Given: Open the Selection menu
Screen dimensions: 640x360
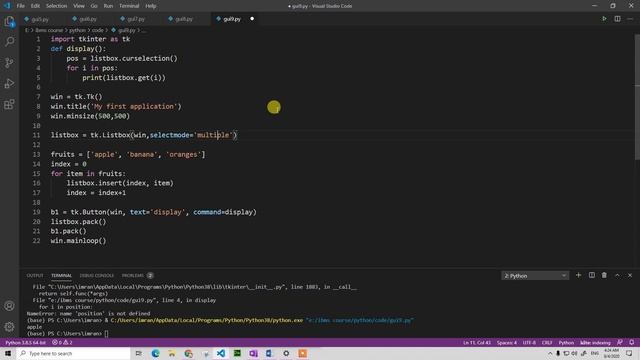Looking at the screenshot, I should point(56,6).
